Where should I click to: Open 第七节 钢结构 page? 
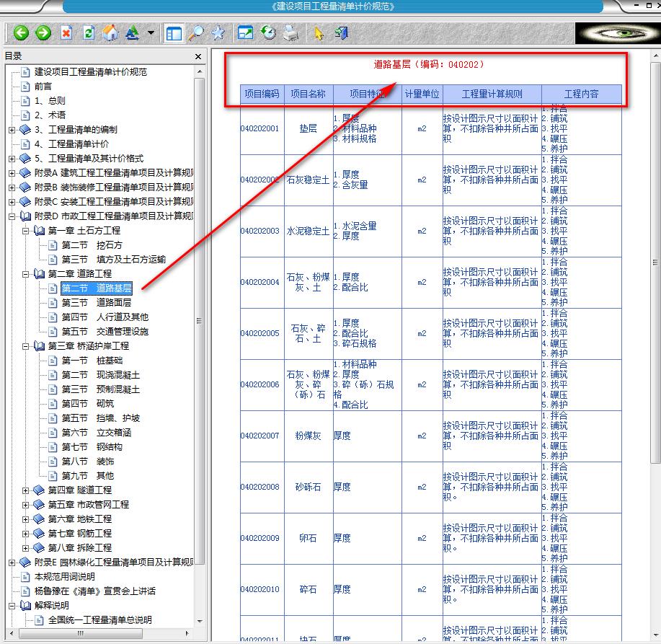point(92,447)
